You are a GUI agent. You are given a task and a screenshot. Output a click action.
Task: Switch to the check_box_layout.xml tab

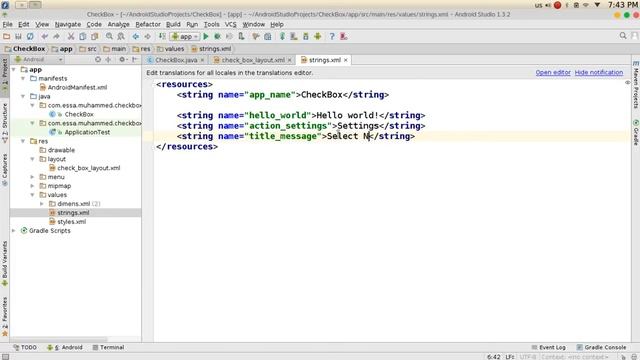click(x=253, y=60)
